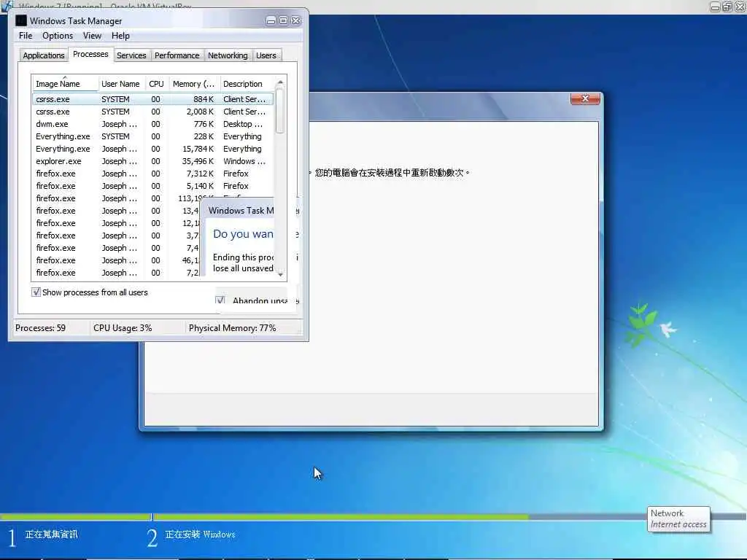This screenshot has width=747, height=560.
Task: Toggle Show processes from all users checkbox
Action: click(x=36, y=292)
